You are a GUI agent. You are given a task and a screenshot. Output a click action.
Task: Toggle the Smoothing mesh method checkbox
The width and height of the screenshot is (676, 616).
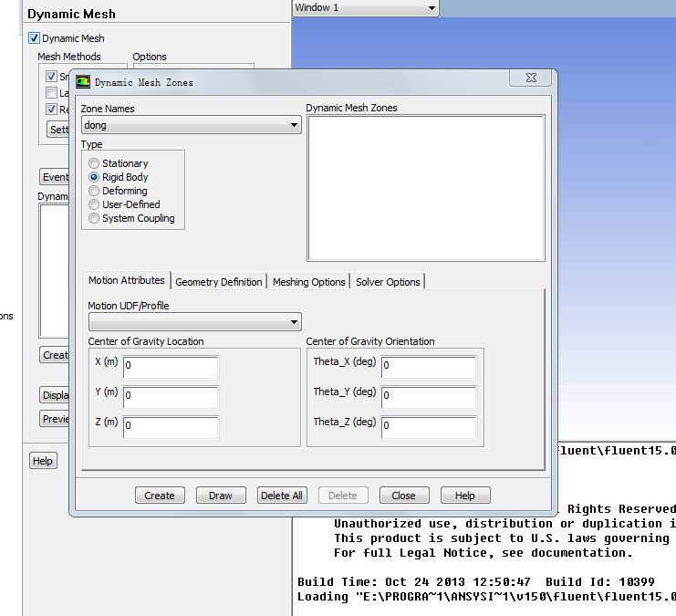tap(51, 77)
